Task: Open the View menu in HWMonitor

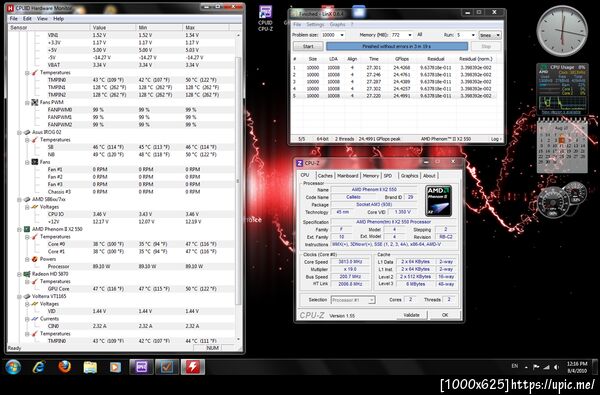Action: [42, 19]
